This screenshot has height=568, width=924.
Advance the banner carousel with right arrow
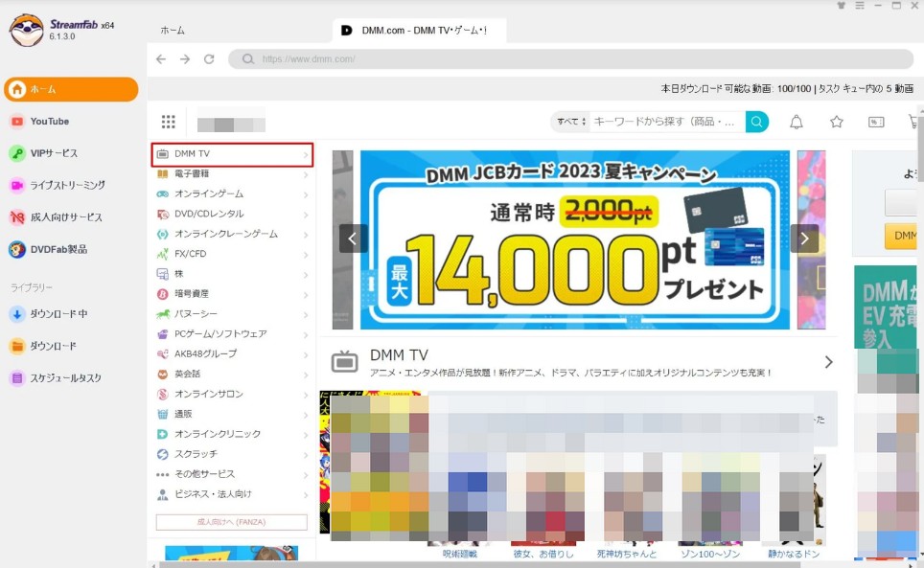(804, 239)
